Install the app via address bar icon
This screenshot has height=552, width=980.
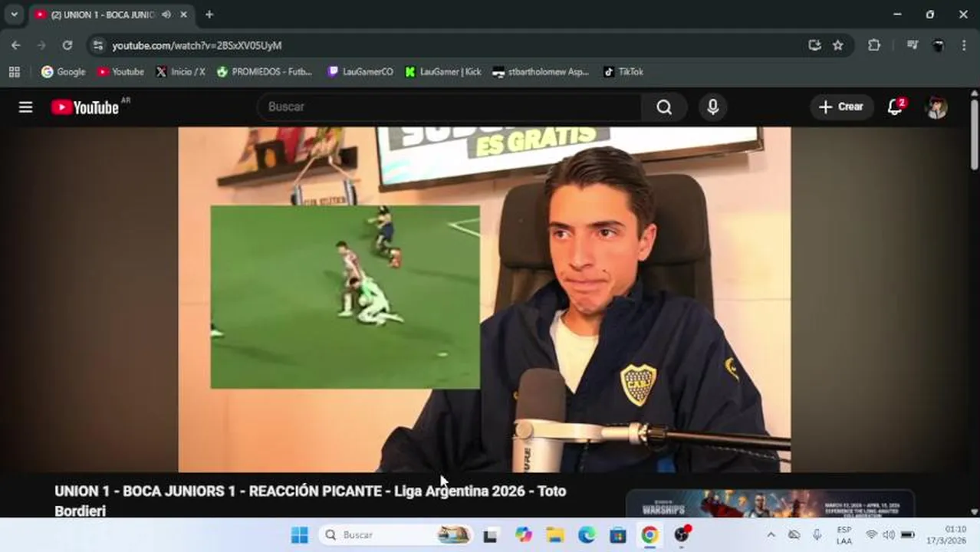(x=814, y=45)
